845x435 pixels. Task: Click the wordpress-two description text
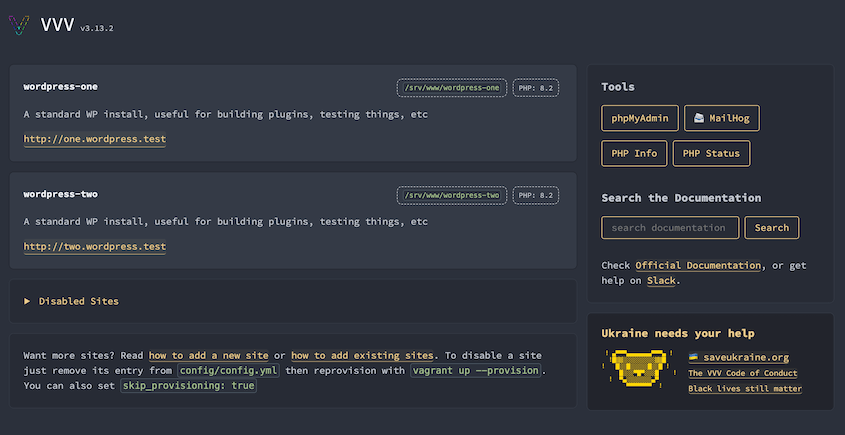(225, 222)
